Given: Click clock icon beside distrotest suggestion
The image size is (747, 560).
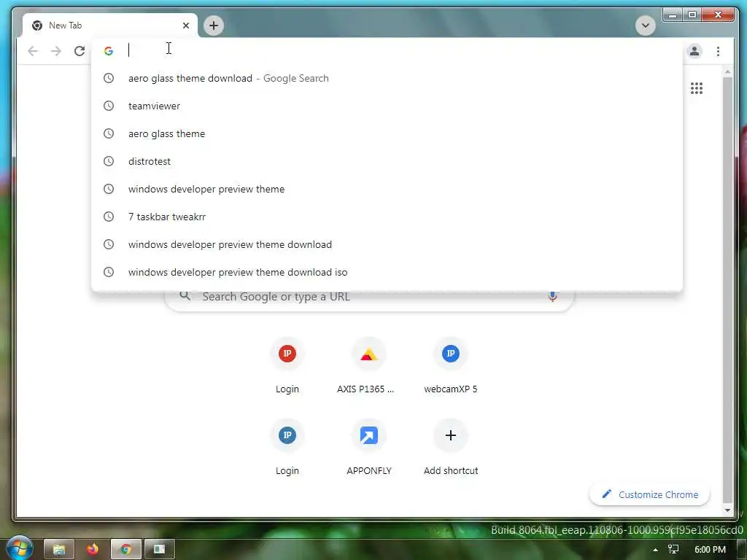Looking at the screenshot, I should [109, 161].
